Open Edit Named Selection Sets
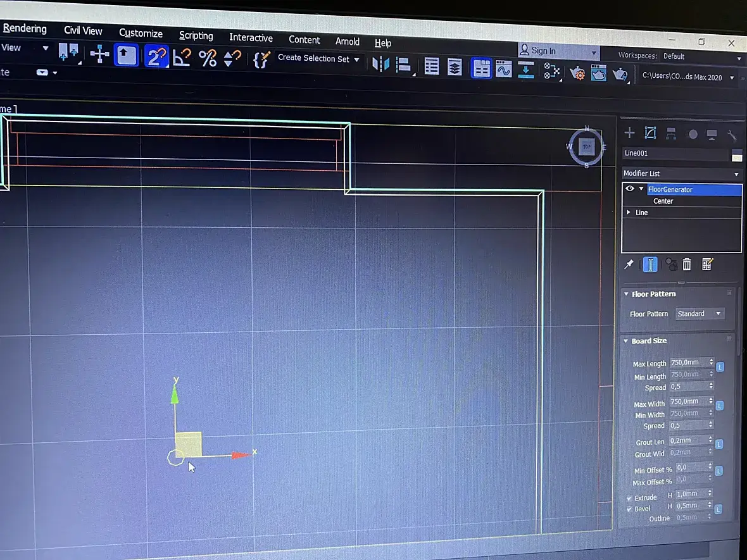 (261, 60)
